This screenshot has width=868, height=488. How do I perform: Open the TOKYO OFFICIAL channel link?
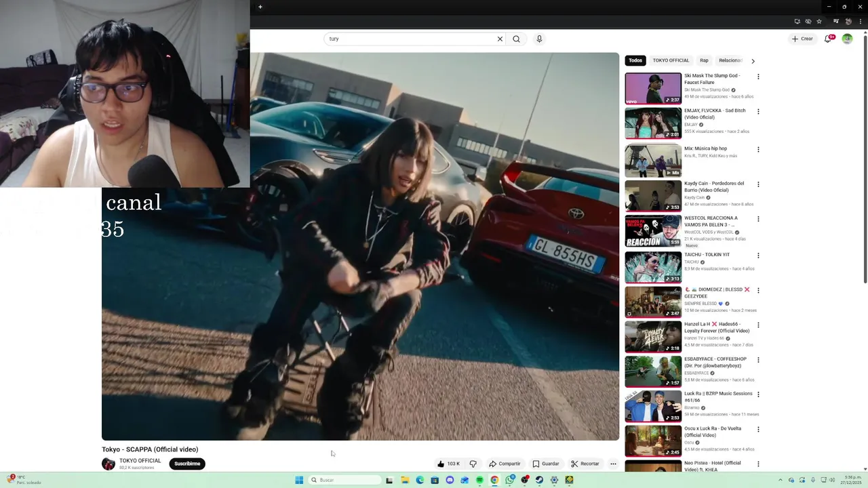click(x=140, y=461)
